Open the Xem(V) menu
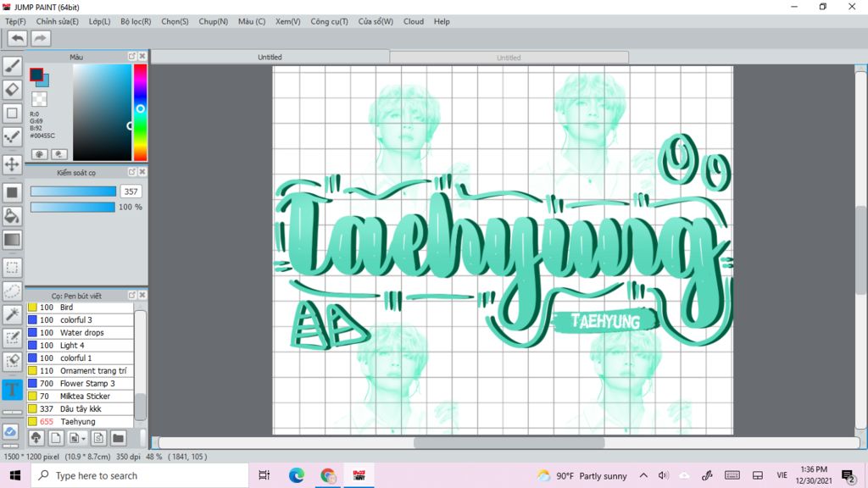Screen dimensions: 868x488 coord(288,21)
